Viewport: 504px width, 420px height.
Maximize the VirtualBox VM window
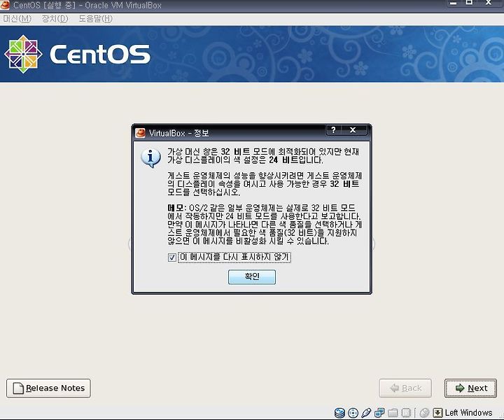469,3
